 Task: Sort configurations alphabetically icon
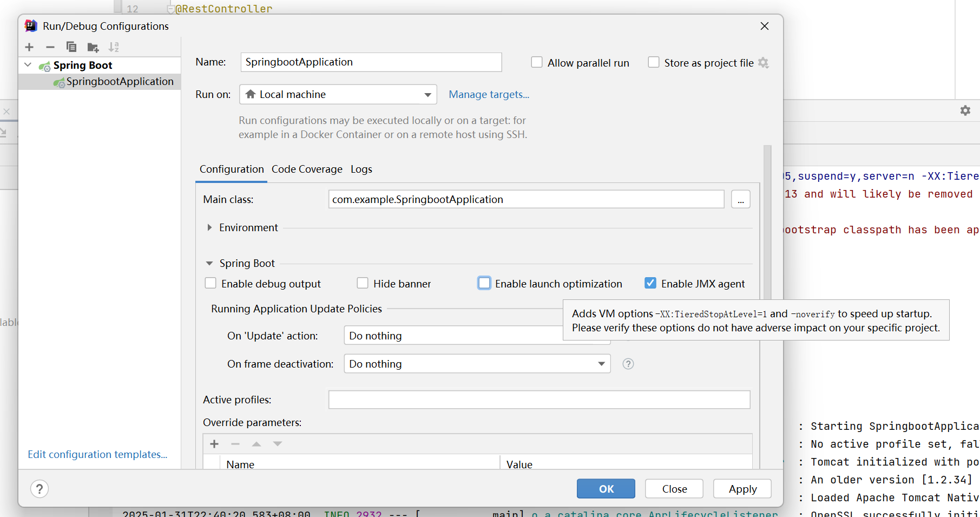point(114,47)
